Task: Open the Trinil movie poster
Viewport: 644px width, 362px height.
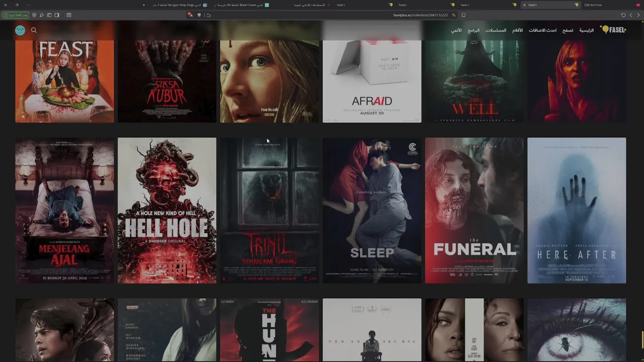Action: tap(269, 211)
